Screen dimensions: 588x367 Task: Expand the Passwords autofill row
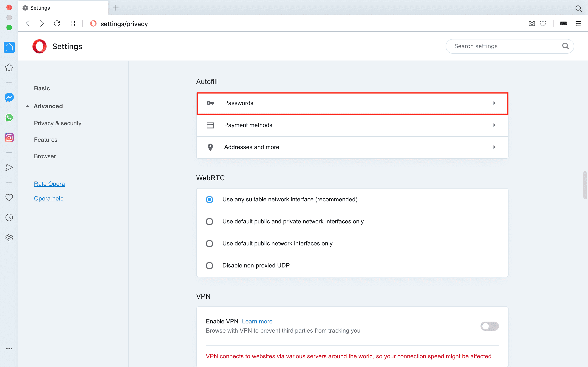(x=352, y=103)
